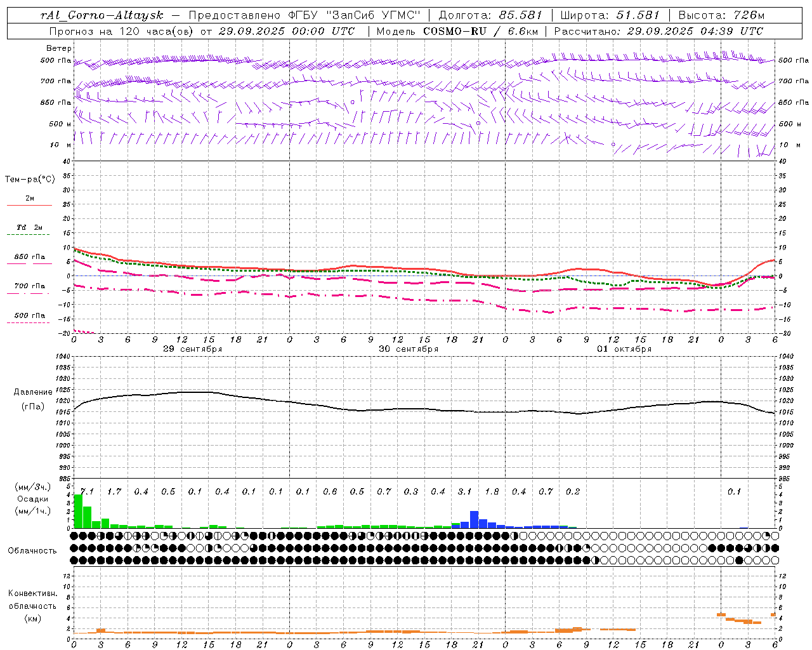The width and height of the screenshot is (812, 650).
Task: Click the Конвективн. label of convective cloudiness panel
Action: coord(32,594)
